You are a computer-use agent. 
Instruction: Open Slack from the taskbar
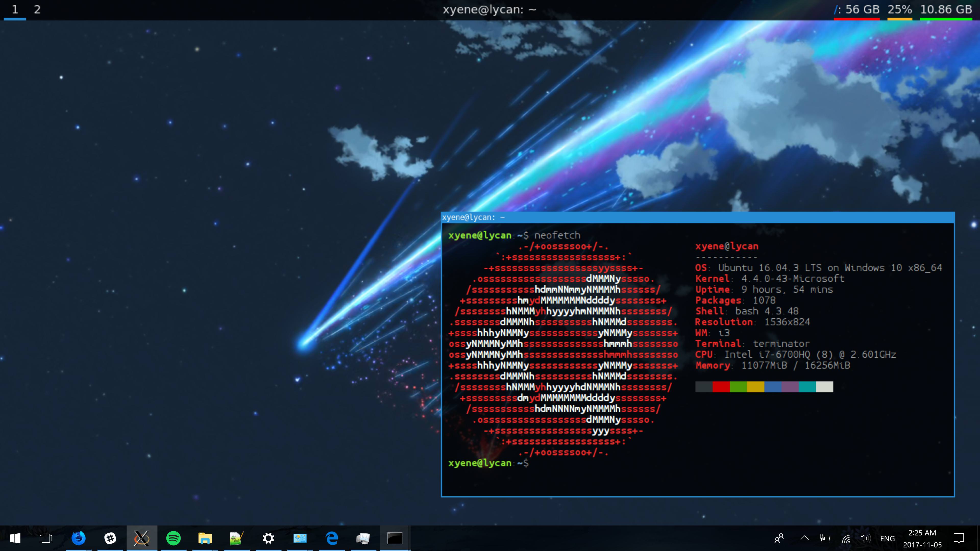click(x=110, y=538)
